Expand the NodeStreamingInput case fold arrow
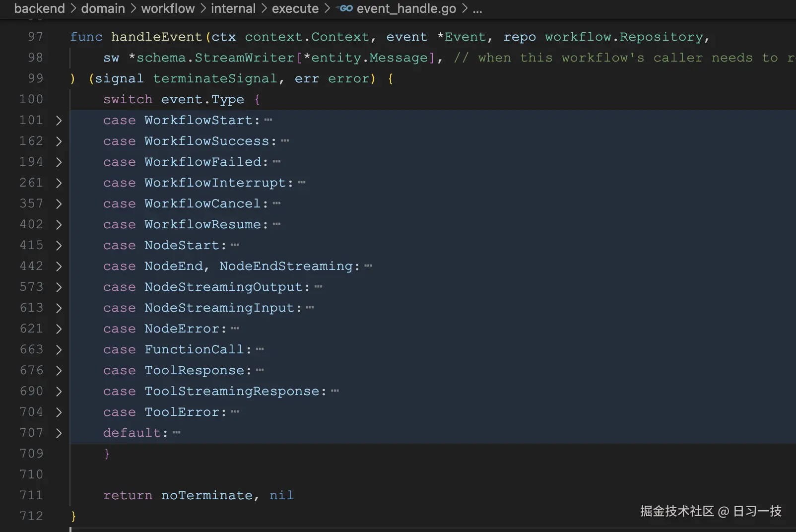This screenshot has width=796, height=532. (x=59, y=308)
